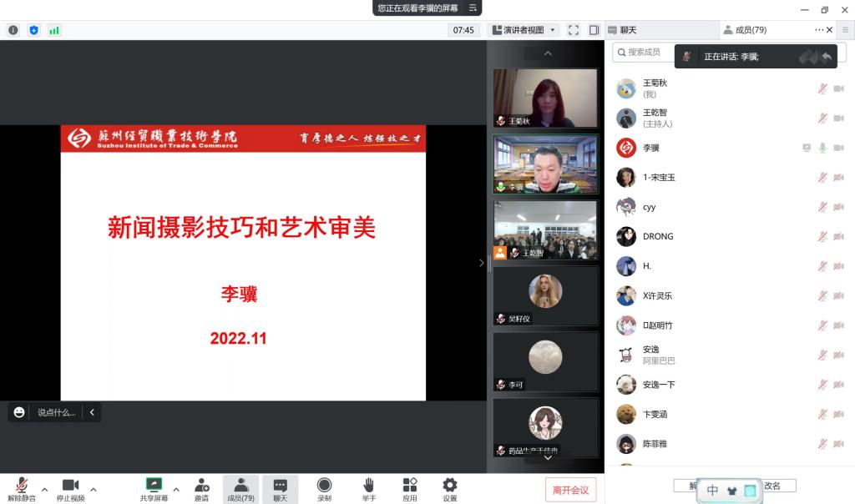Expand audio options arrow beside 解除静音
Image resolution: width=855 pixels, height=504 pixels.
pyautogui.click(x=45, y=489)
